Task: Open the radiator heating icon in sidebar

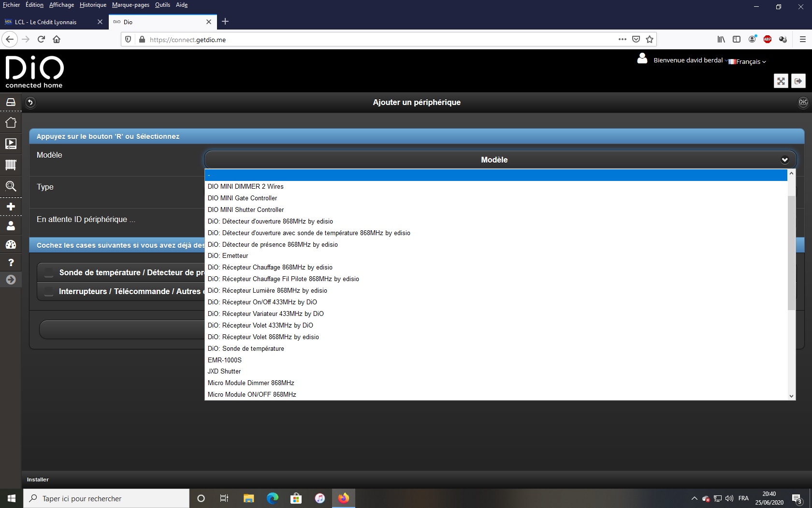Action: coord(11,165)
